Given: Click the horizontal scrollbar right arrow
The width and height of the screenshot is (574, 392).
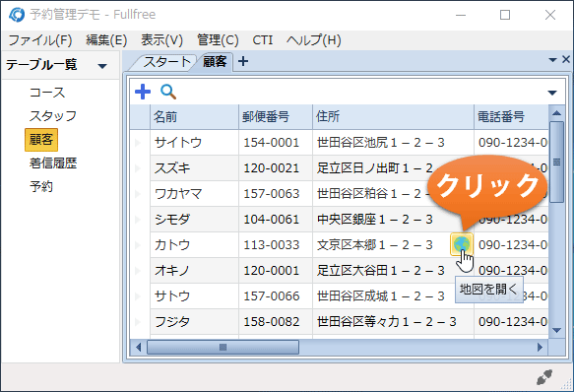Looking at the screenshot, I should [540, 347].
